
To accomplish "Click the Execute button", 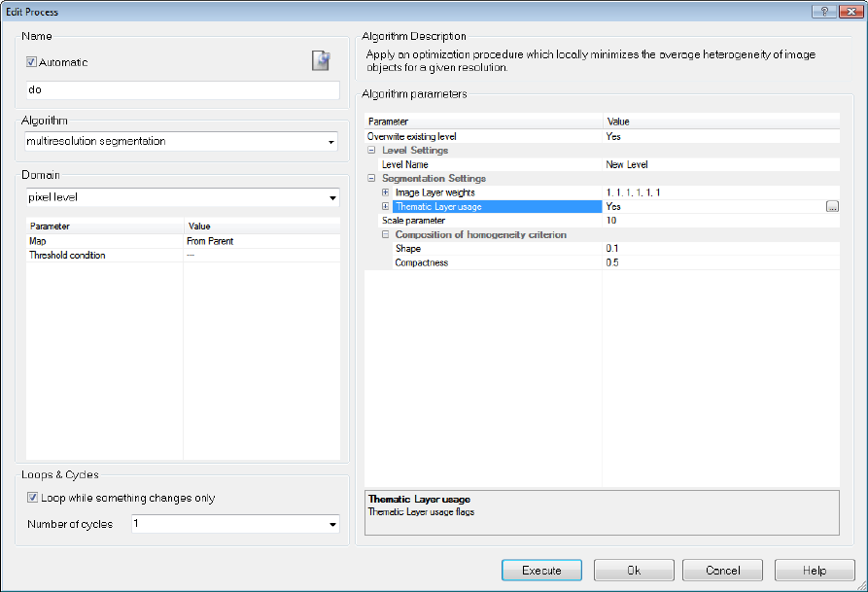I will pos(541,570).
